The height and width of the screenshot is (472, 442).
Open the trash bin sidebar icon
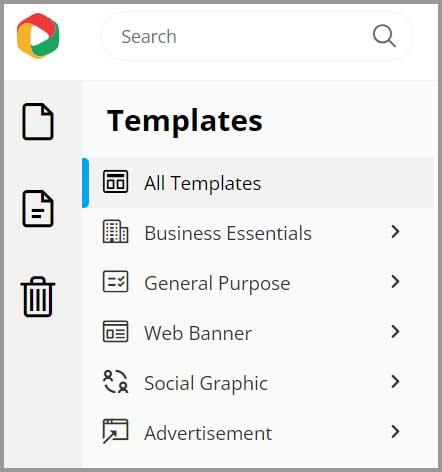pos(38,297)
